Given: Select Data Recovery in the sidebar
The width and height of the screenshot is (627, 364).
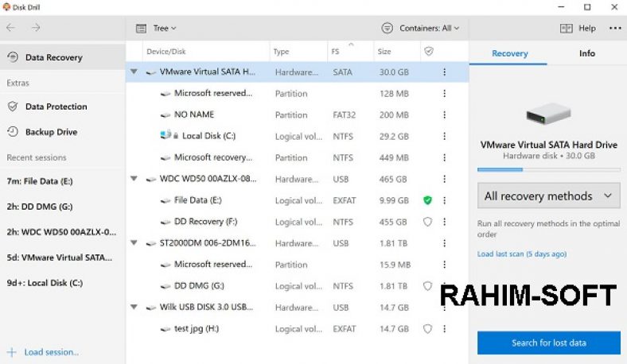Looking at the screenshot, I should [62, 57].
